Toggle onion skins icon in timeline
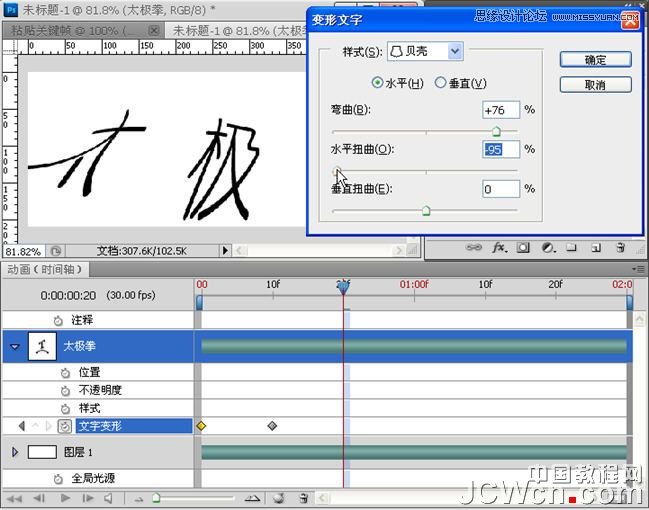Viewport: 649px width, 510px height. click(x=279, y=498)
